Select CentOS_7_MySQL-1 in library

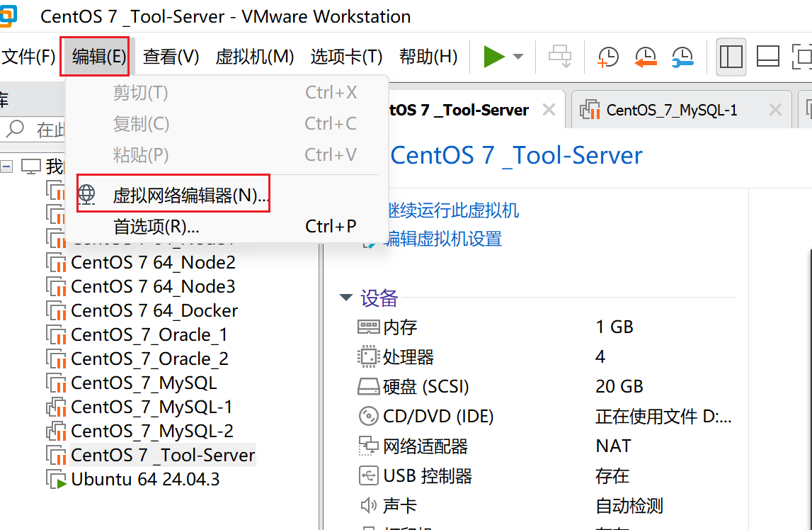click(x=151, y=407)
